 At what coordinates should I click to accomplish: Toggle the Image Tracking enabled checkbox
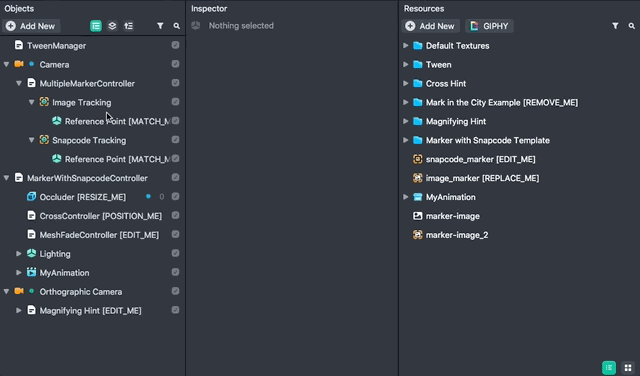[x=176, y=102]
